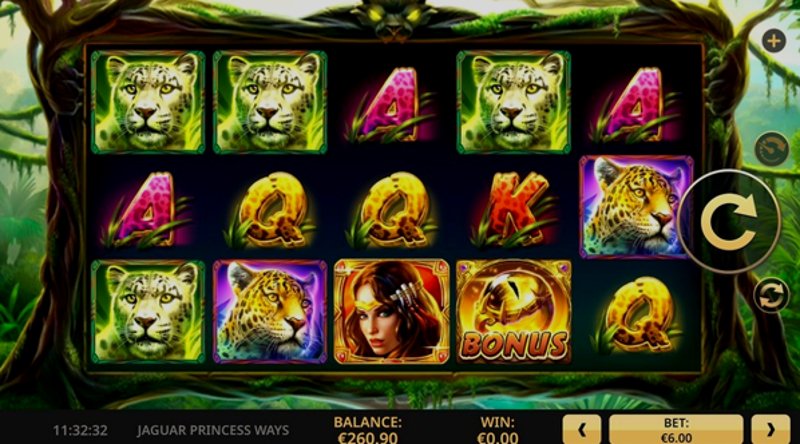Screen dimensions: 800x444
Task: Toggle autoplay with the small circular arrows icon
Action: coord(771,295)
